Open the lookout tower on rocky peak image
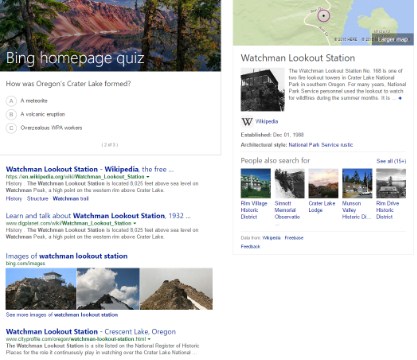The image size is (417, 360). click(x=41, y=289)
